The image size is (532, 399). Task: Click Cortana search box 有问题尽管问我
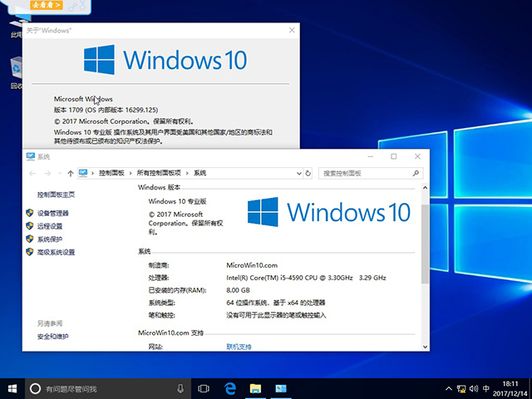click(x=107, y=389)
